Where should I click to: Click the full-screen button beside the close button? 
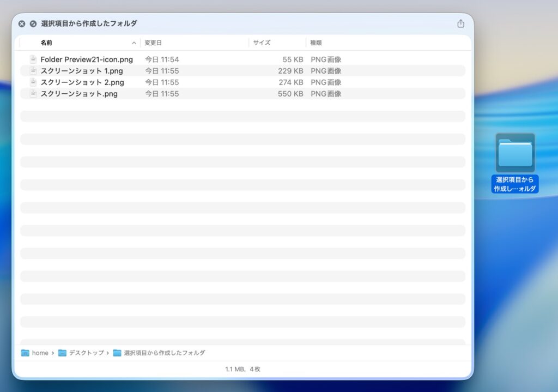[x=33, y=24]
